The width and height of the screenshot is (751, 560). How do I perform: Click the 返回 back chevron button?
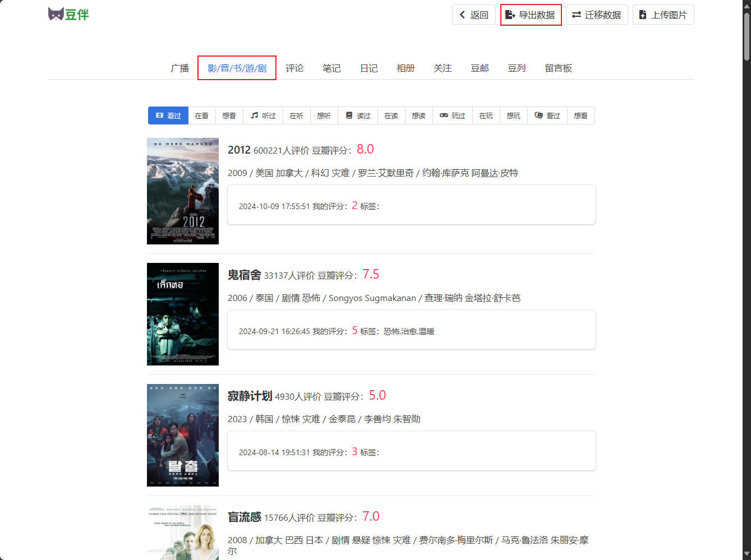click(473, 15)
